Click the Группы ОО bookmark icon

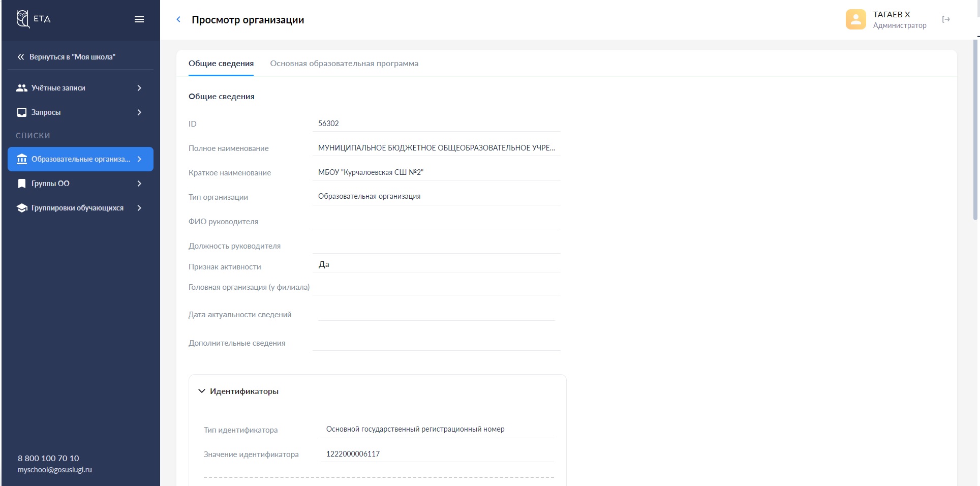22,184
